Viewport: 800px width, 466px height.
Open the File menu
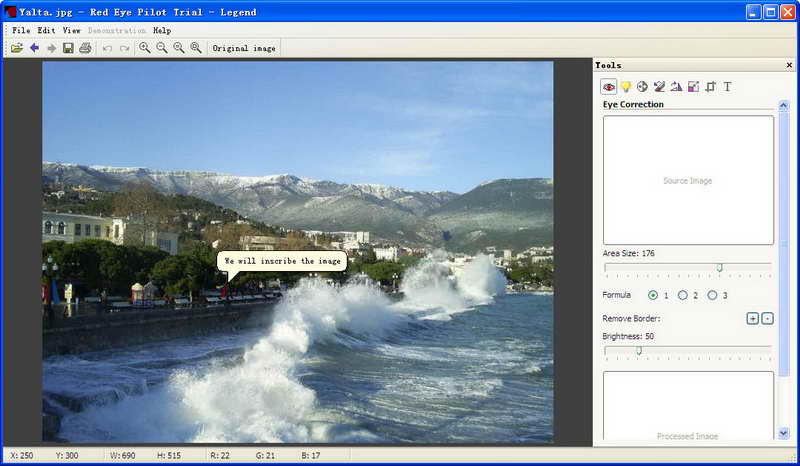[x=21, y=31]
